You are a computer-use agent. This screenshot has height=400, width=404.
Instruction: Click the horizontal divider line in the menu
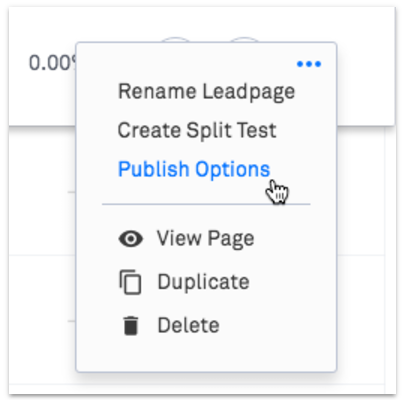coord(206,204)
